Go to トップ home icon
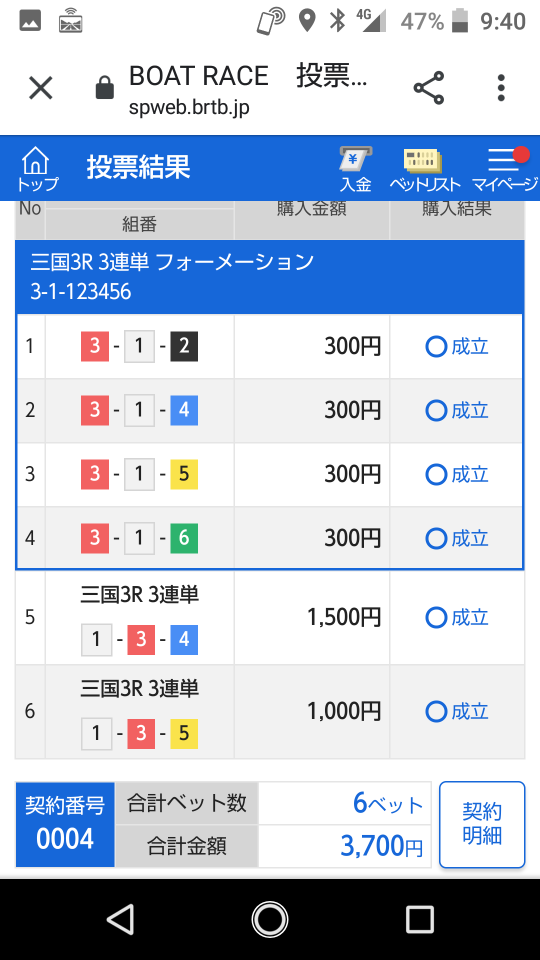This screenshot has width=540, height=960. pos(37,168)
